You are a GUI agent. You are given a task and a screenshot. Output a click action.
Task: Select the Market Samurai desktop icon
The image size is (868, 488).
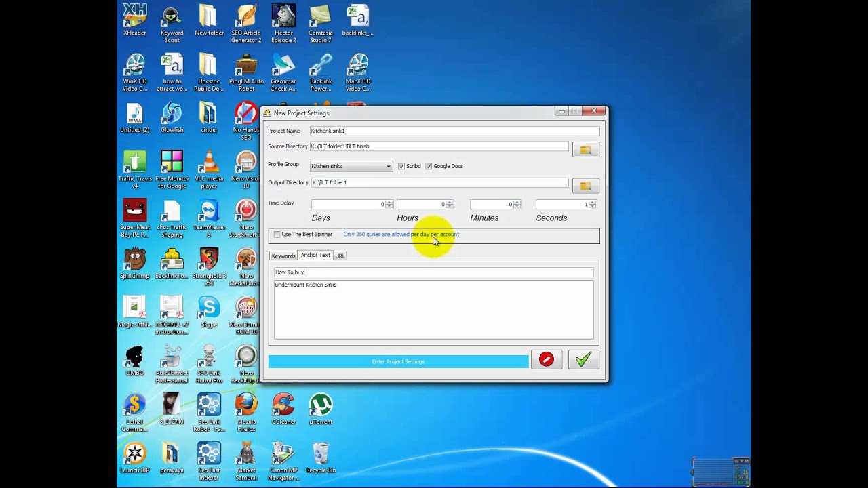[246, 462]
